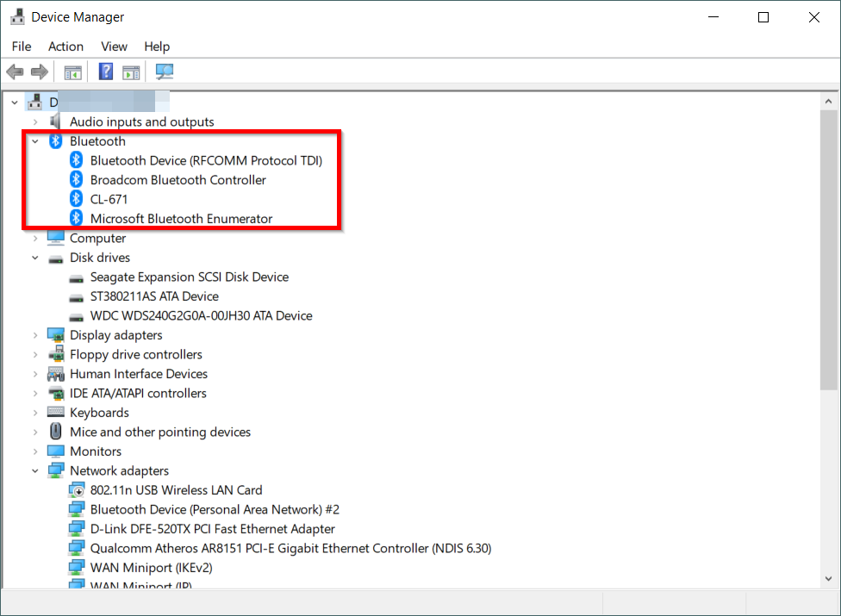Image resolution: width=841 pixels, height=616 pixels.
Task: Collapse the Network adapters category
Action: 35,470
